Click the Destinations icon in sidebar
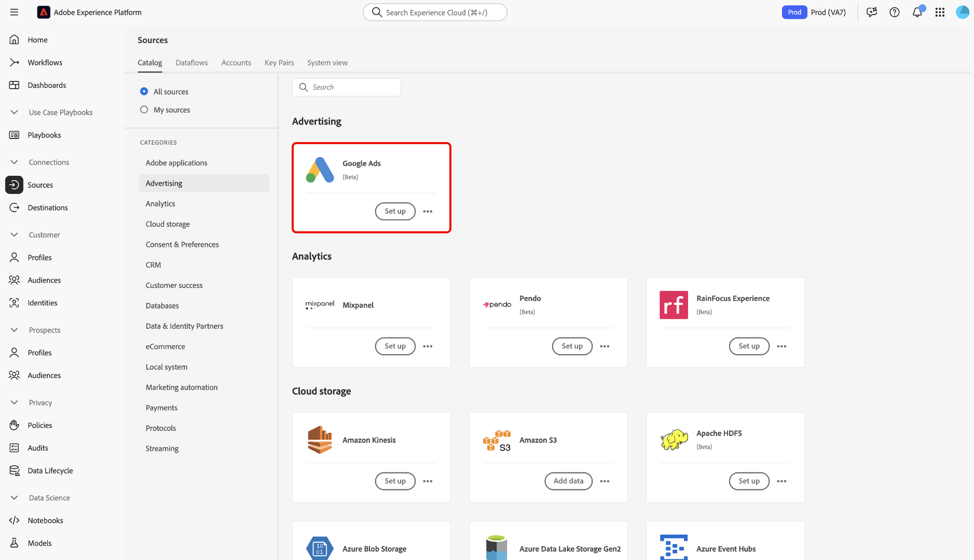 point(15,208)
